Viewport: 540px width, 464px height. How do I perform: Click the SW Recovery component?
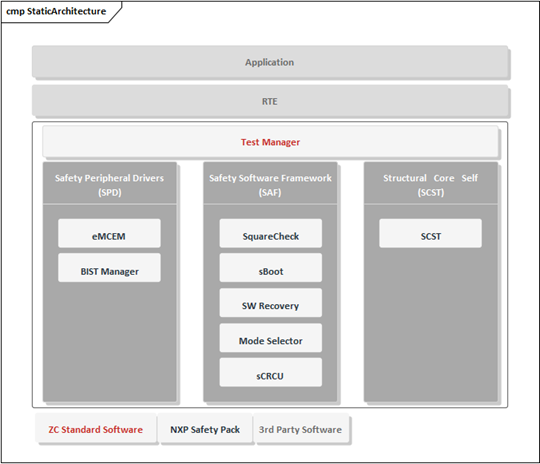point(271,303)
